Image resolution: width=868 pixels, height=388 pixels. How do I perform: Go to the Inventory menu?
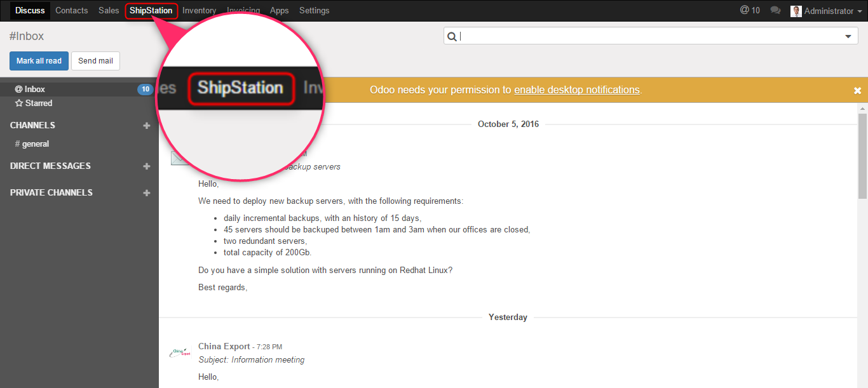click(x=199, y=11)
